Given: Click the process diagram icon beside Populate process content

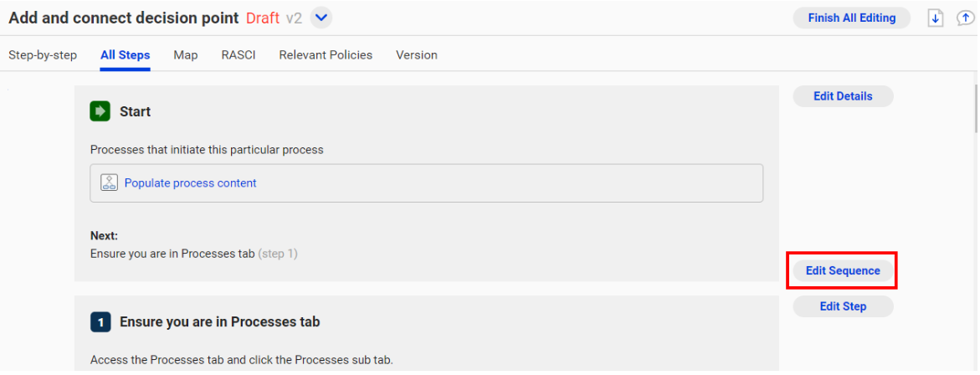Looking at the screenshot, I should [110, 183].
